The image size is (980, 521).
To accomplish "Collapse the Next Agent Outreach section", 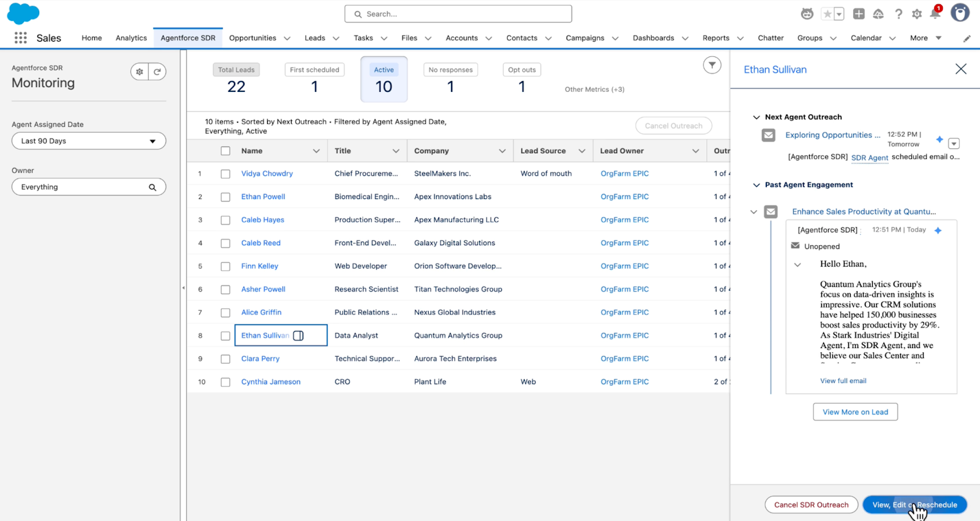I will pyautogui.click(x=756, y=117).
